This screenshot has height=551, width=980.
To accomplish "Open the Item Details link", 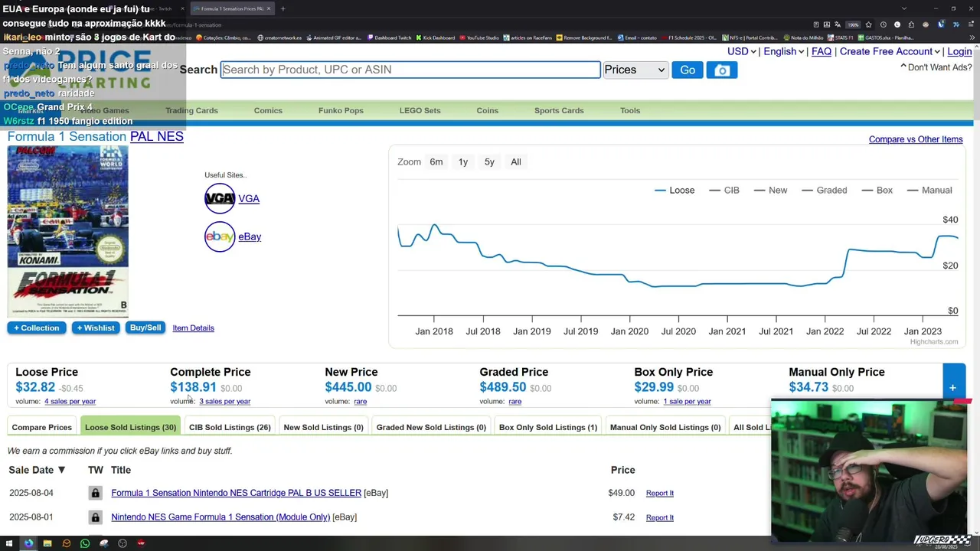I will tap(193, 328).
